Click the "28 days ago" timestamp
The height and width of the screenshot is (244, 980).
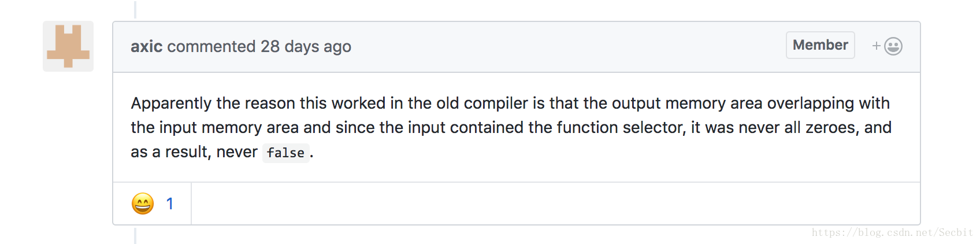click(x=306, y=46)
